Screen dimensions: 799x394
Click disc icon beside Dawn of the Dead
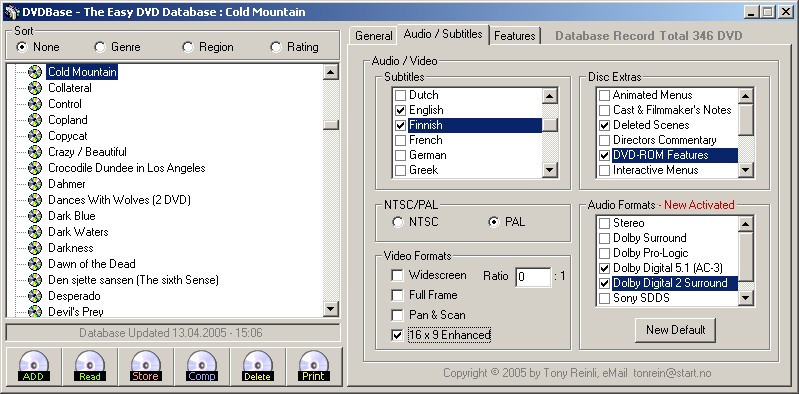coord(35,264)
